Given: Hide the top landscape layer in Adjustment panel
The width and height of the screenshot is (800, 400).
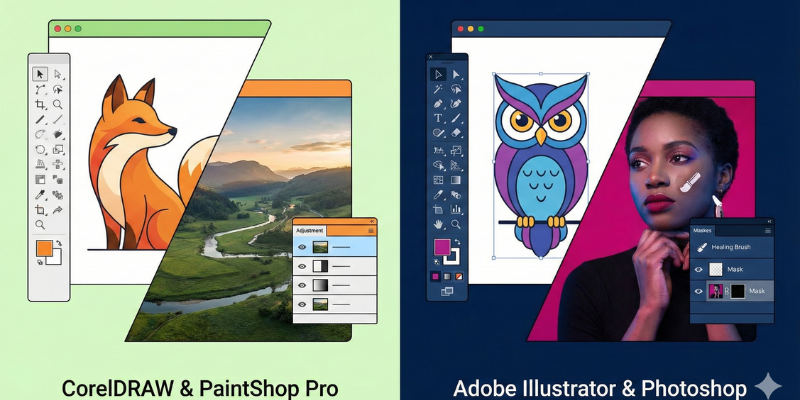Looking at the screenshot, I should pos(302,246).
